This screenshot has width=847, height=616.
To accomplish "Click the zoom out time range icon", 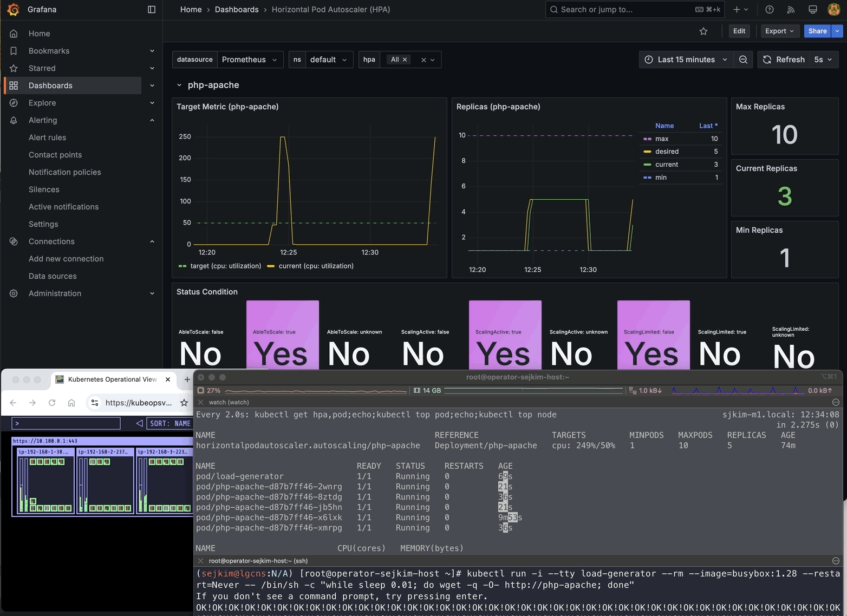I will [744, 60].
